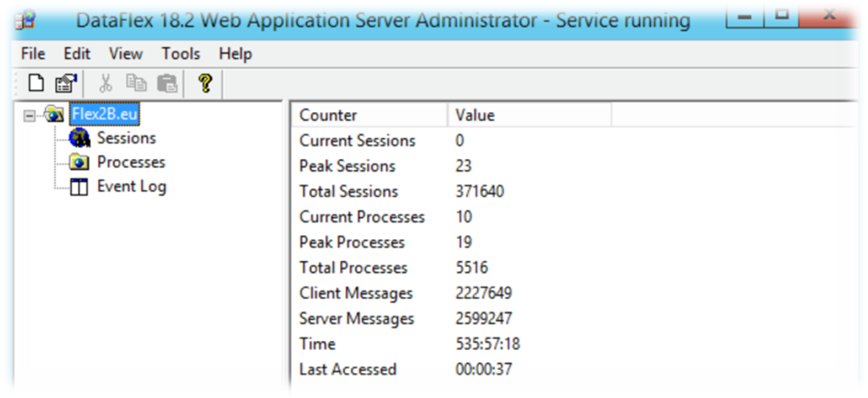Select the Total Sessions counter row
The width and height of the screenshot is (868, 398).
pos(576,191)
